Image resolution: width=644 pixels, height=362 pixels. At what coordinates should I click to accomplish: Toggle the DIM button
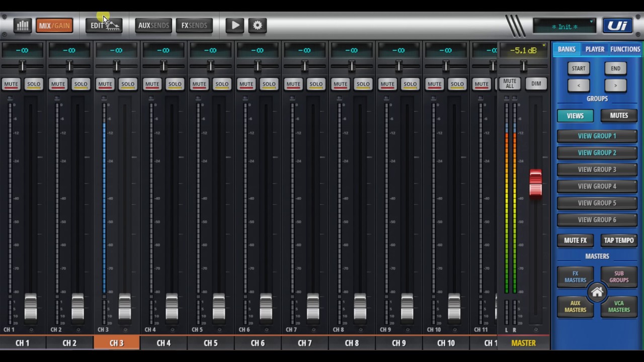click(536, 84)
